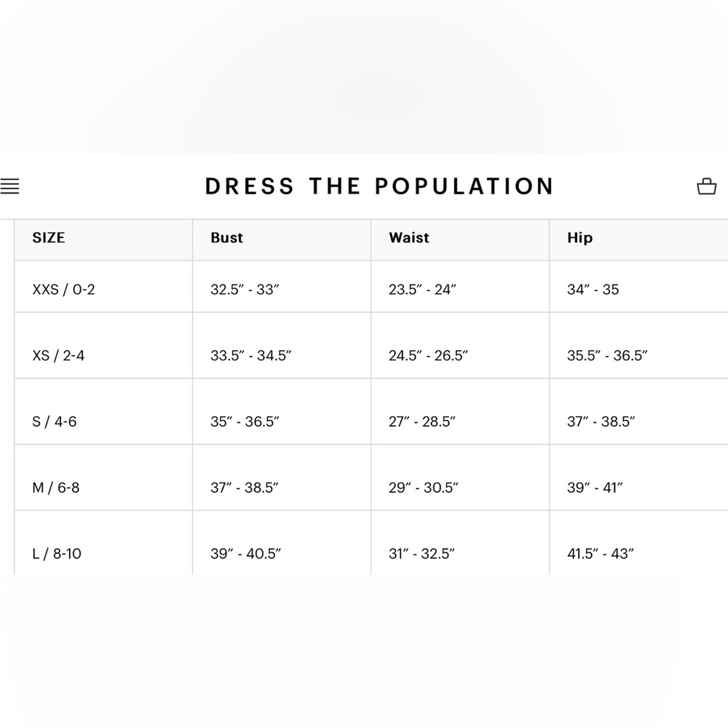
Task: Click bust value 37" - 38.5"
Action: tap(244, 488)
